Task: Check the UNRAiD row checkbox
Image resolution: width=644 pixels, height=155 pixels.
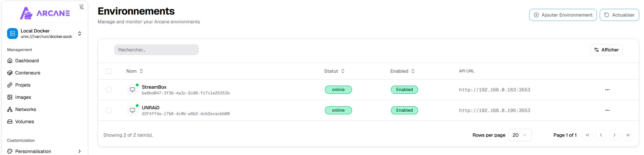Action: pos(109,110)
